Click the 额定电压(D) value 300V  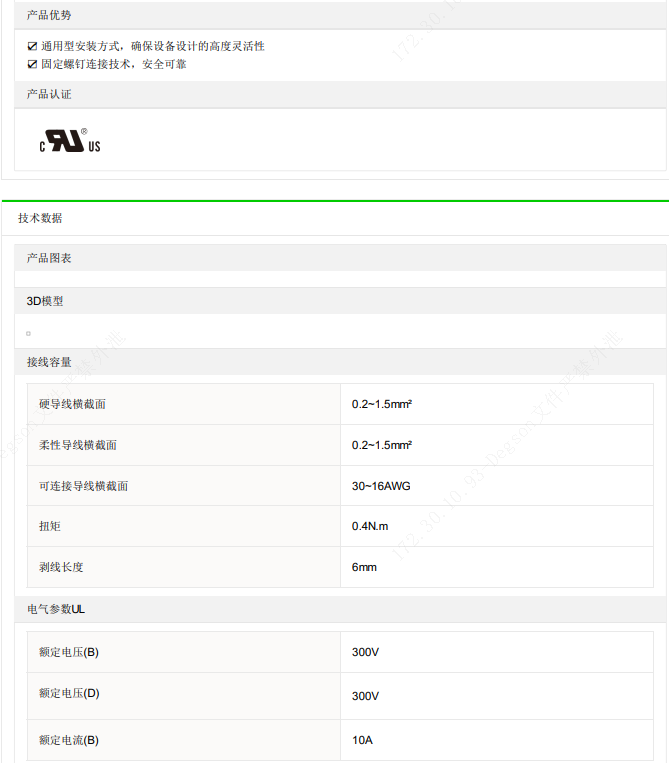pos(365,696)
